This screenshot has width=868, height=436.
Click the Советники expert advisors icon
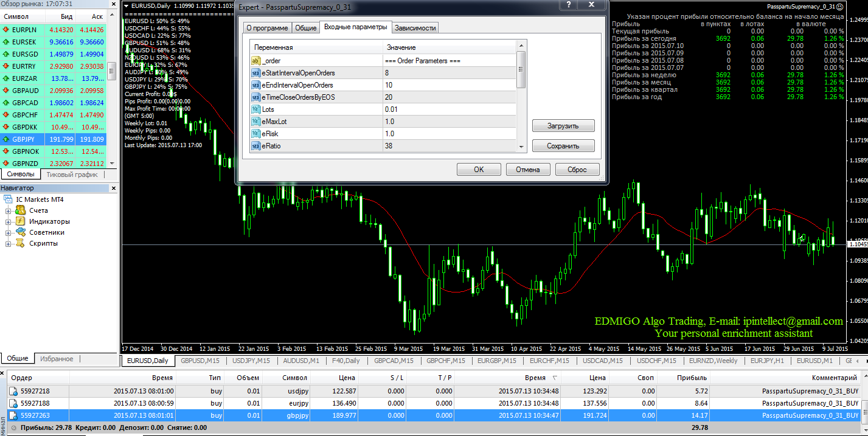pyautogui.click(x=20, y=232)
